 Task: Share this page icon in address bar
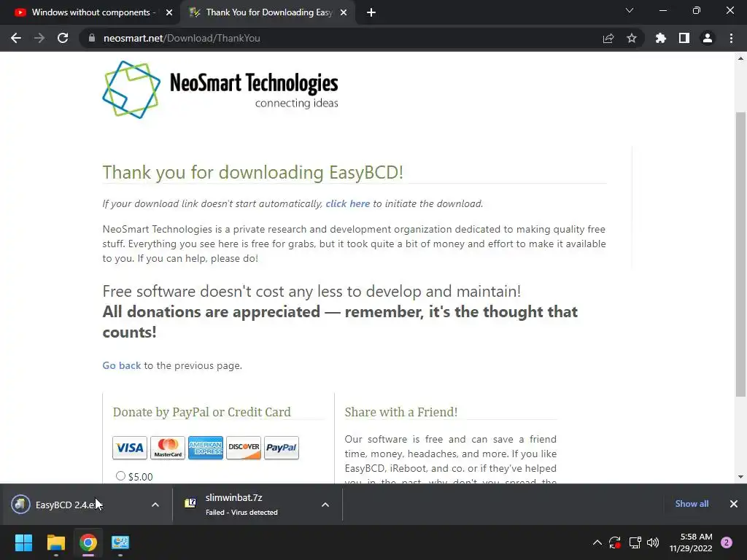[x=608, y=38]
